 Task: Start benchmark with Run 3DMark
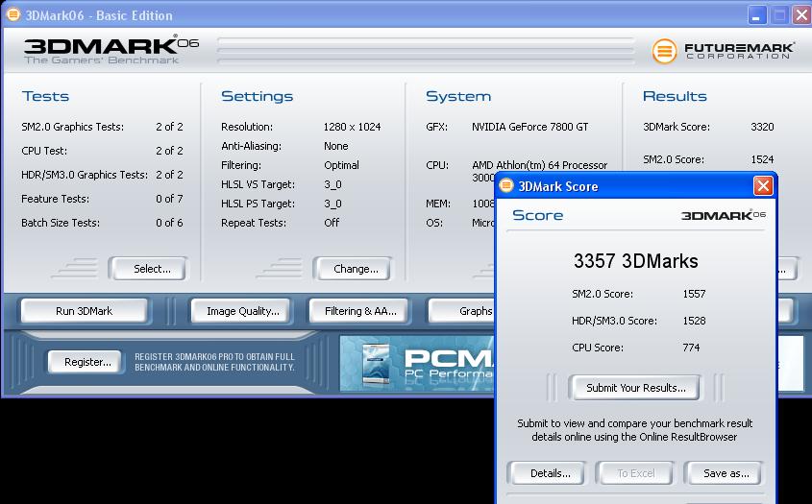click(85, 311)
